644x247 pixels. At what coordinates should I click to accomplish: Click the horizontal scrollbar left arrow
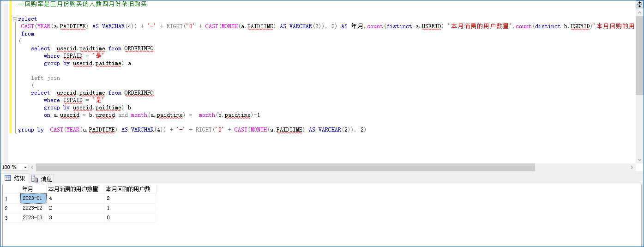(32, 167)
